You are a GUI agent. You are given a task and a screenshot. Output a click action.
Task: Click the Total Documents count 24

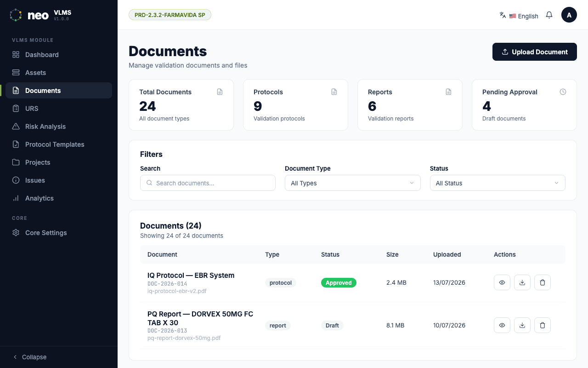[x=148, y=106]
